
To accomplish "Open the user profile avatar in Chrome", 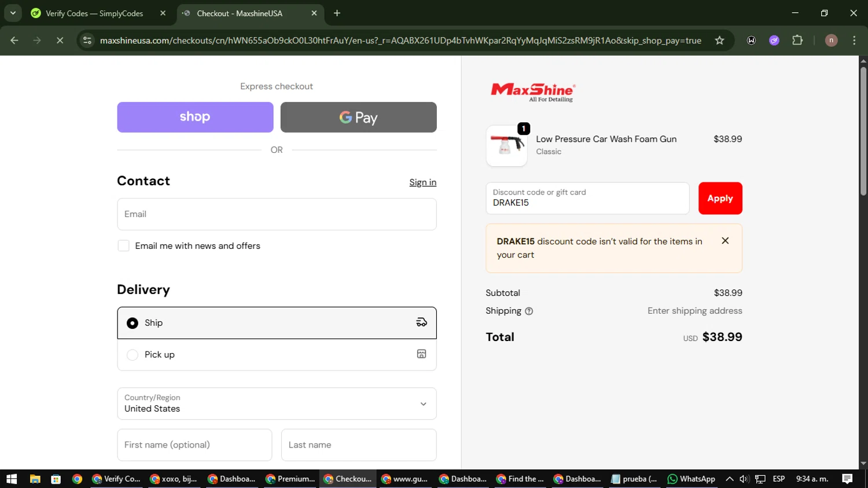I will [x=831, y=41].
